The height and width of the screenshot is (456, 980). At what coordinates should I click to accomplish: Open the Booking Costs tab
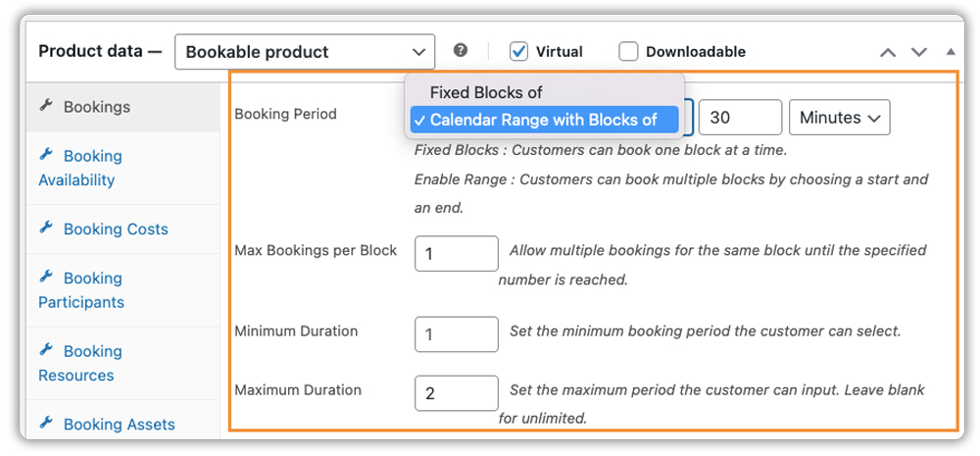123,228
